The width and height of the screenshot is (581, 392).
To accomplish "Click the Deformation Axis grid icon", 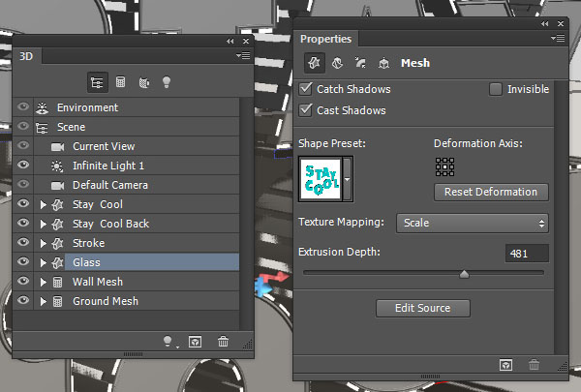I will click(x=444, y=166).
